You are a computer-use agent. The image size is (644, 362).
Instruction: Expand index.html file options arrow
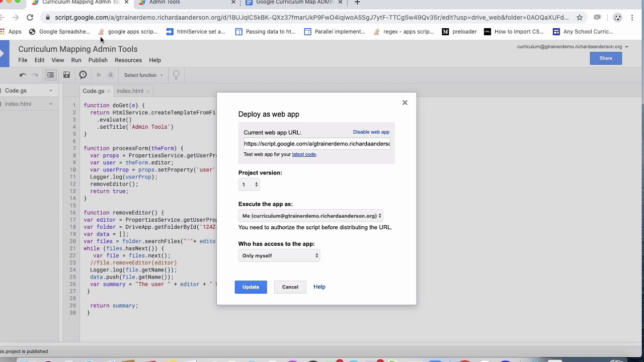(51, 104)
